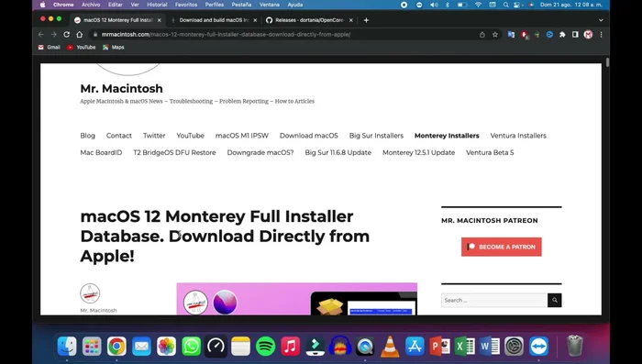Open WhatsApp in the Dock
The image size is (642, 364).
[x=191, y=347]
